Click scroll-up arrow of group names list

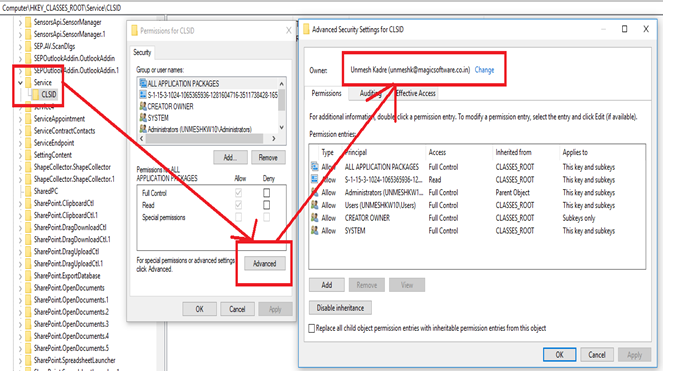pyautogui.click(x=281, y=83)
